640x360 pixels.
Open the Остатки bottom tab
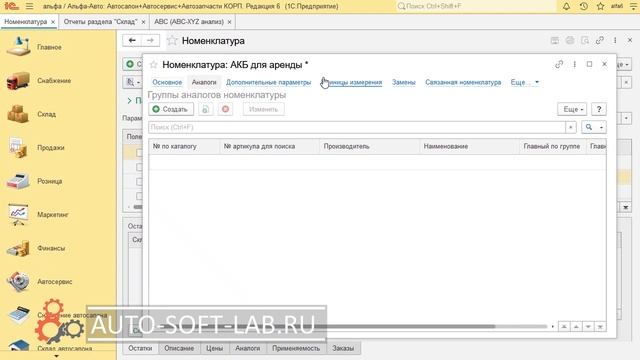(140, 348)
